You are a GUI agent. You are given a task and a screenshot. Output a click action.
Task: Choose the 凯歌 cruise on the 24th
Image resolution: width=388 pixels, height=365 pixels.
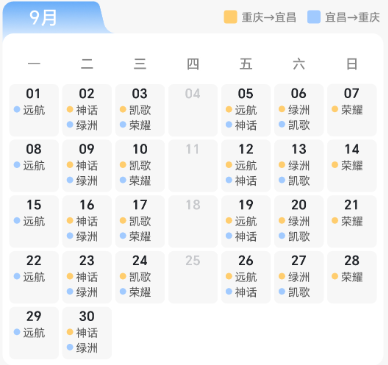pyautogui.click(x=140, y=277)
